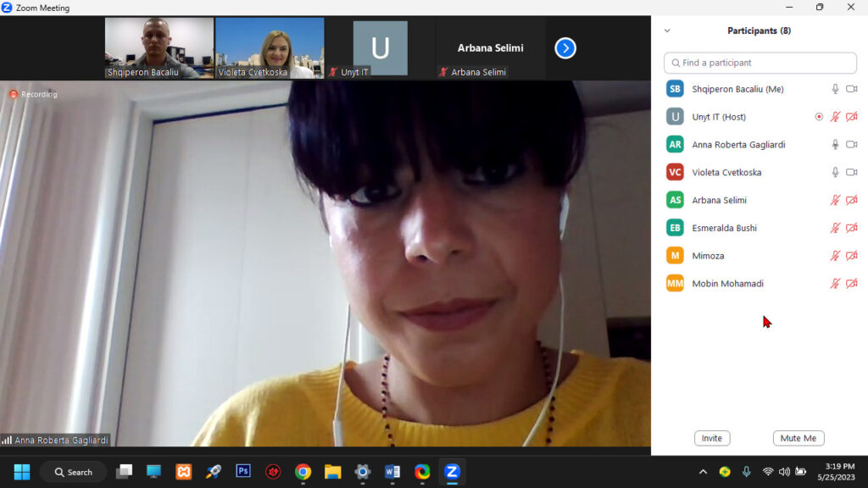Image resolution: width=868 pixels, height=488 pixels.
Task: Select Violeta Cvetkoska video thumbnail
Action: pos(270,48)
